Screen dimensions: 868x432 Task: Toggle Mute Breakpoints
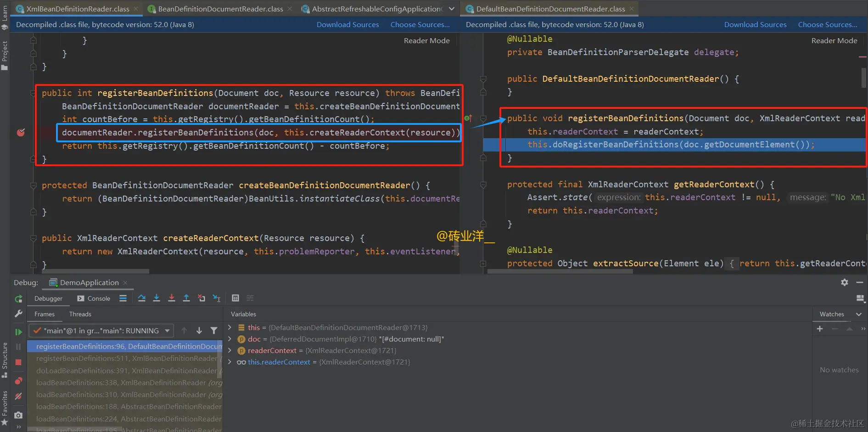[18, 396]
